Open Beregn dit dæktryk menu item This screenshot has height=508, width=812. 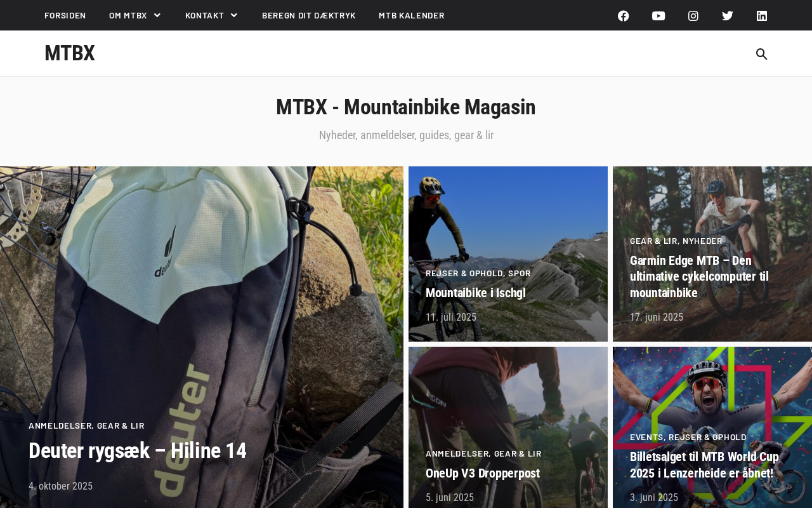[309, 15]
